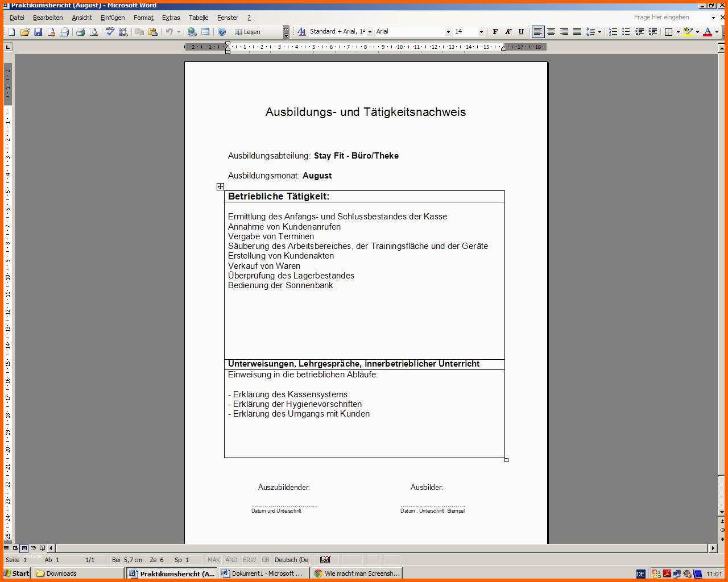
Task: Open the Format menu
Action: tap(143, 18)
